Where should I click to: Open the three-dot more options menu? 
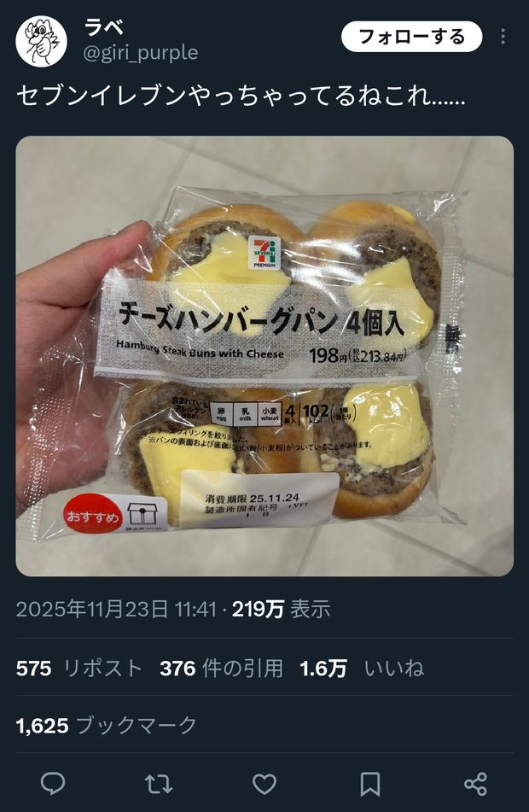point(503,36)
